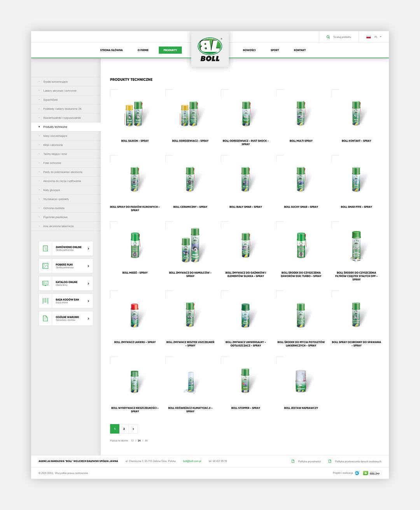
Task: Click the Polish flag language switcher
Action: click(368, 37)
